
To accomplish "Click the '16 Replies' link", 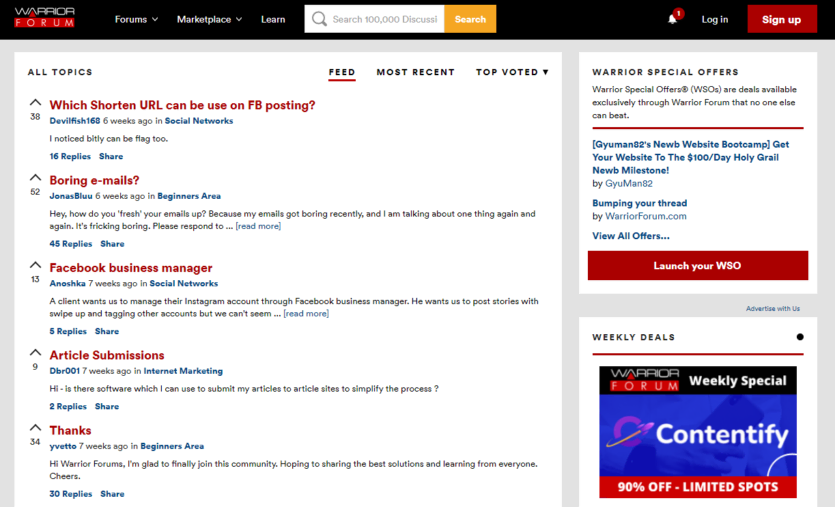I will coord(70,156).
